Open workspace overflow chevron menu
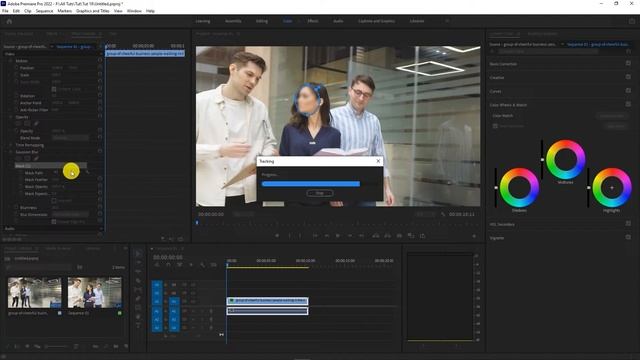This screenshot has width=640, height=360. 447,21
